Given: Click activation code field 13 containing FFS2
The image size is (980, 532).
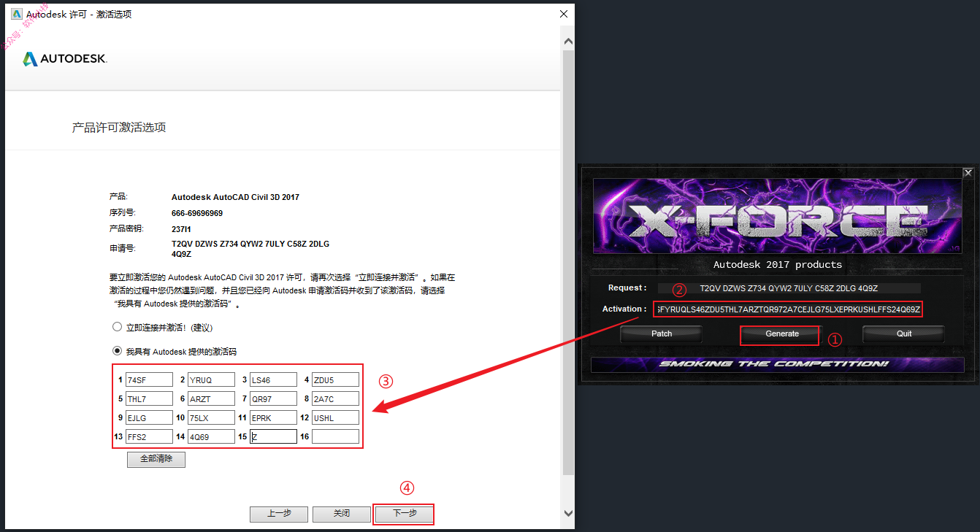Looking at the screenshot, I should tap(149, 436).
